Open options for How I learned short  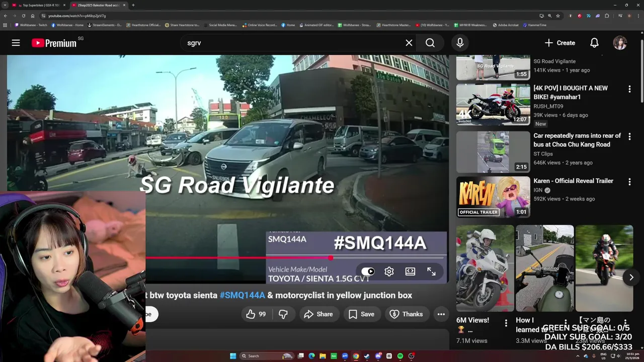566,323
